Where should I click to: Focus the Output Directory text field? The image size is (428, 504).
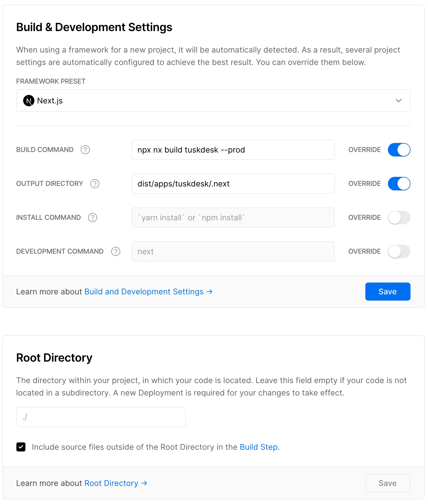233,184
